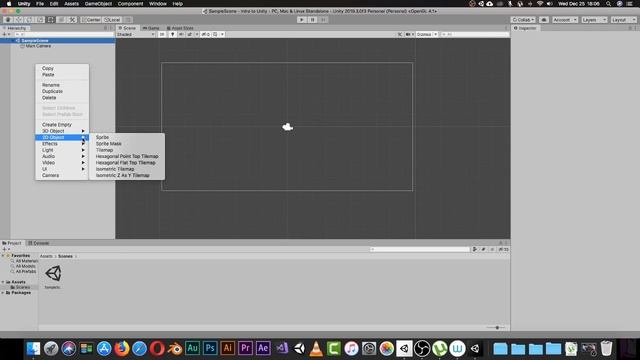Switch to the Project tab
This screenshot has width=640, height=360.
[12, 243]
